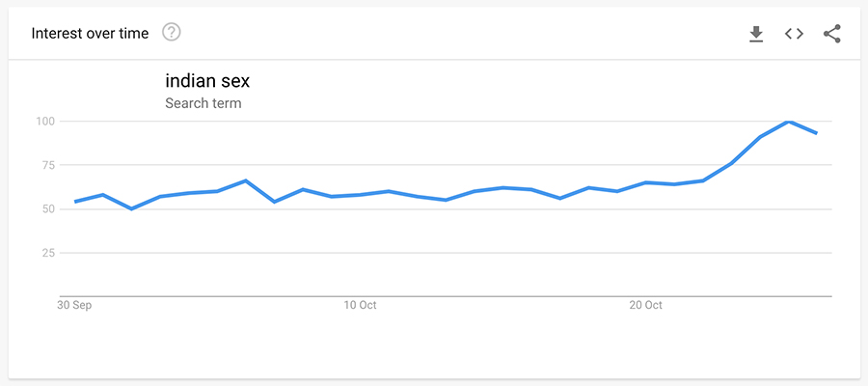Click the "Search term" subtitle label
The width and height of the screenshot is (868, 386).
coord(203,103)
